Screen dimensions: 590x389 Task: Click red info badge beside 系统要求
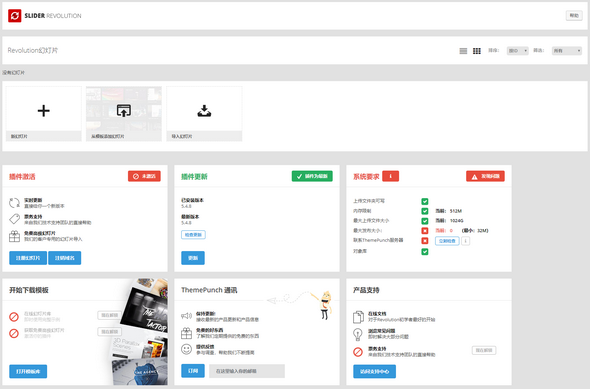[391, 176]
